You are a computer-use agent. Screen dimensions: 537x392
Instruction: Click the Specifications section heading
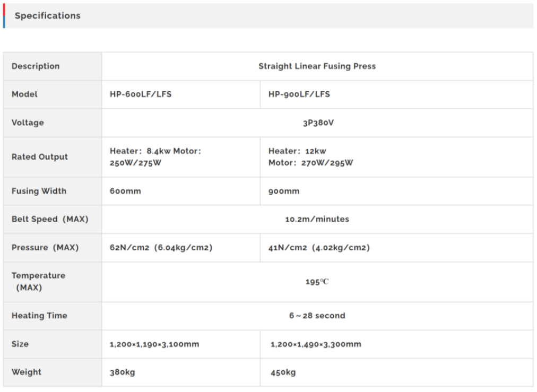48,16
